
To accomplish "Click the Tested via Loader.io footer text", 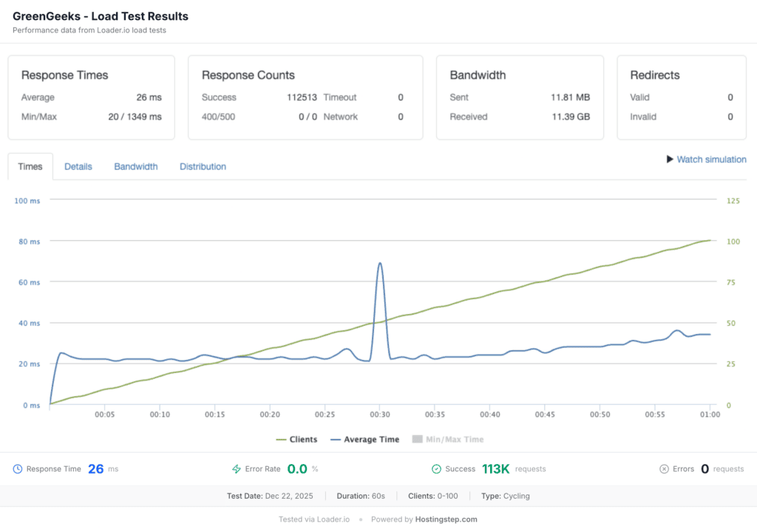I will pyautogui.click(x=313, y=519).
